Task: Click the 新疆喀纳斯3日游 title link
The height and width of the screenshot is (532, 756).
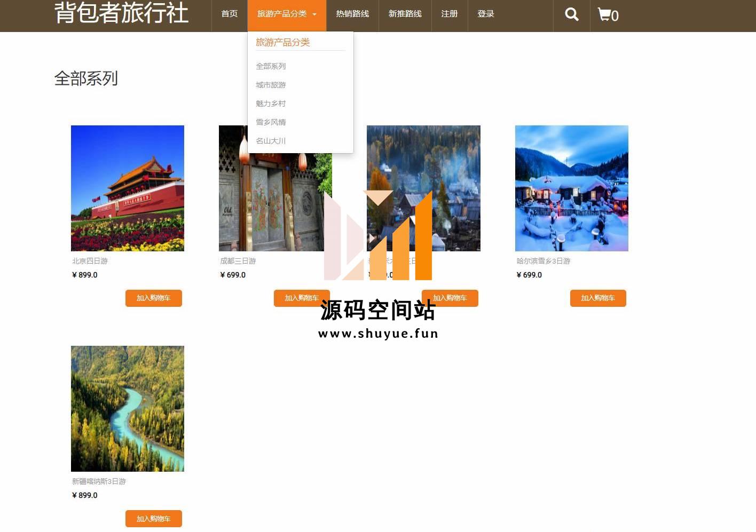Action: pos(99,481)
